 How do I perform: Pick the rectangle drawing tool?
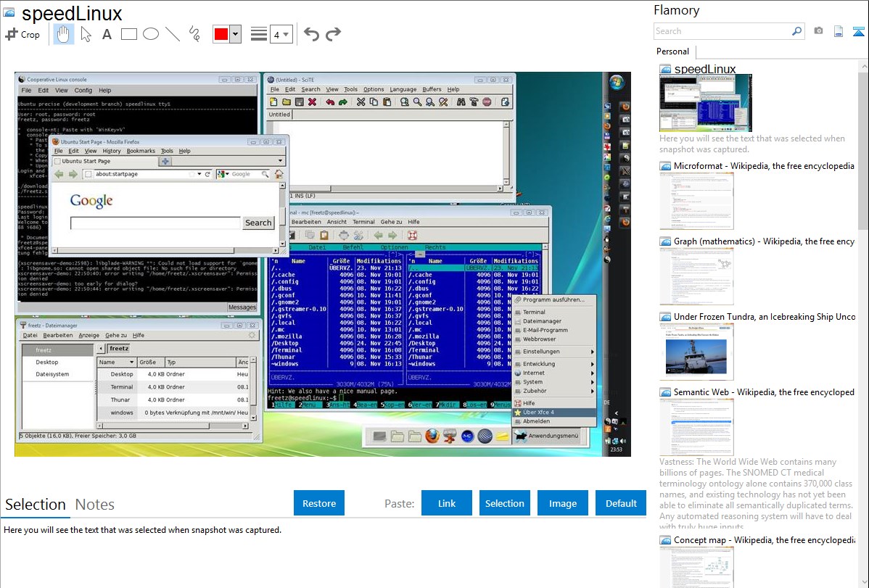click(128, 34)
